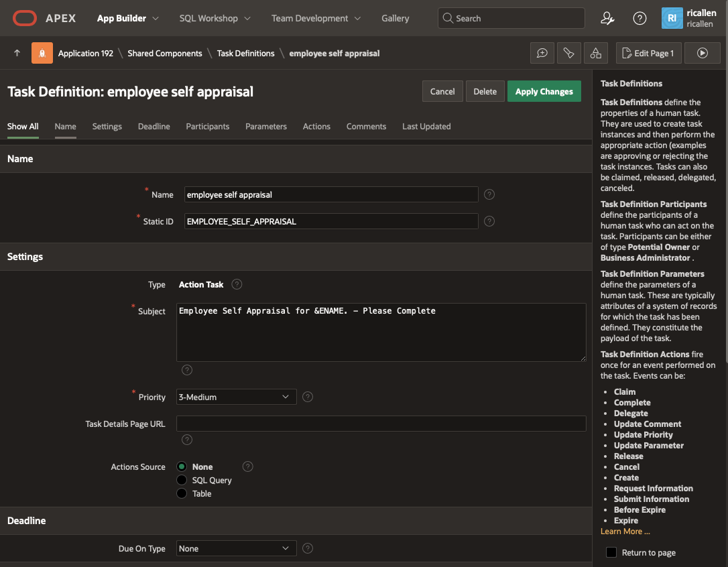Click the Oracle APEX logo icon
Viewport: 728px width, 567px height.
24,19
